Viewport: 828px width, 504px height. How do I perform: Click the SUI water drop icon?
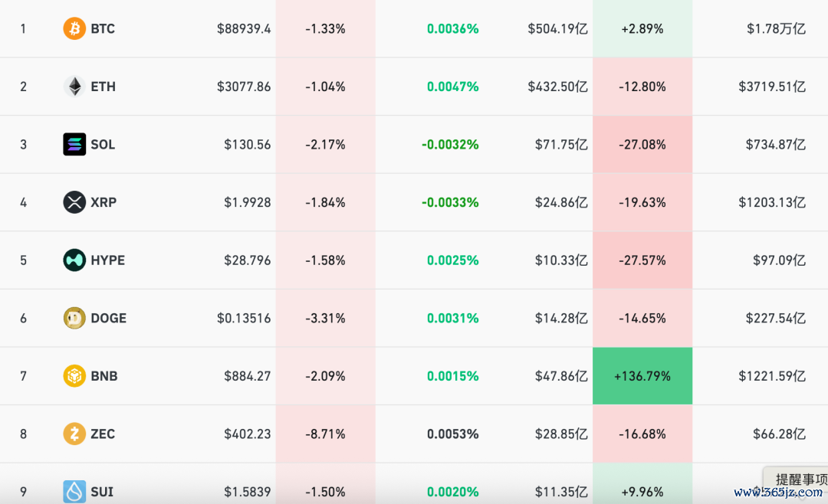(x=74, y=491)
